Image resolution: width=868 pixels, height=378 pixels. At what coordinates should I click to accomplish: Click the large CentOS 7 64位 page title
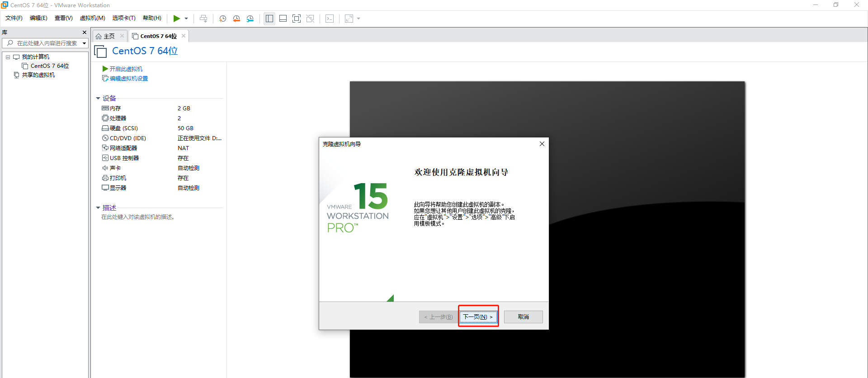(145, 51)
